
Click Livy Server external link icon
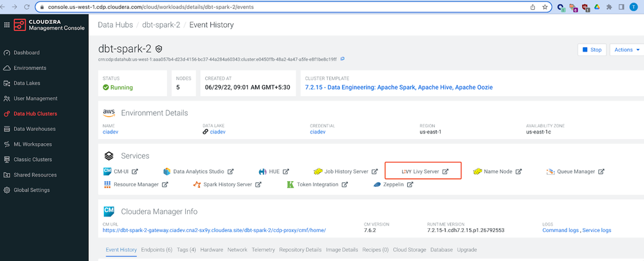(x=445, y=171)
